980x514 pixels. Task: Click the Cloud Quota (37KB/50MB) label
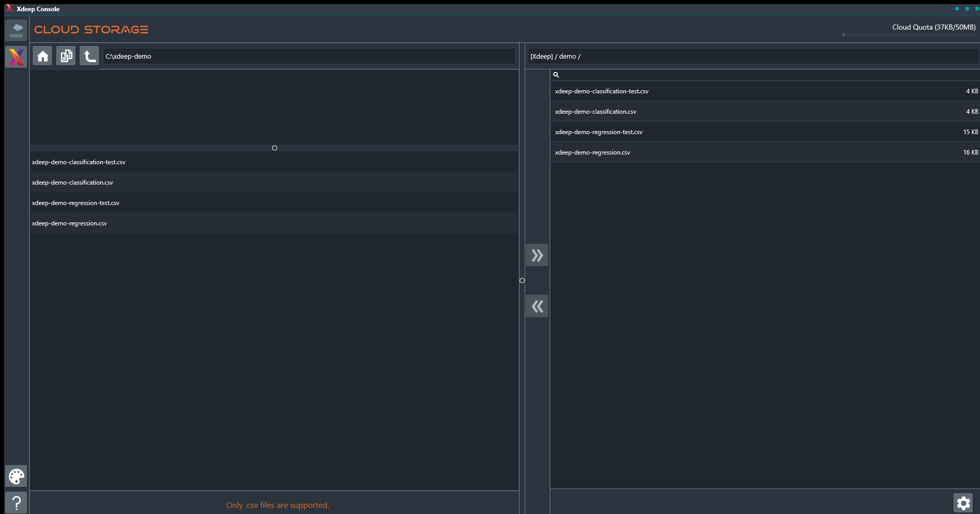coord(934,27)
